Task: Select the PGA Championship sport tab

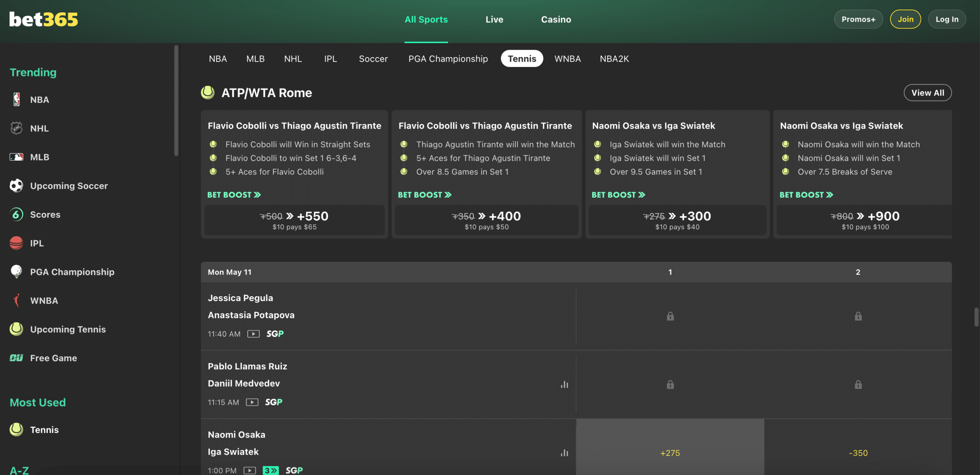Action: (448, 59)
